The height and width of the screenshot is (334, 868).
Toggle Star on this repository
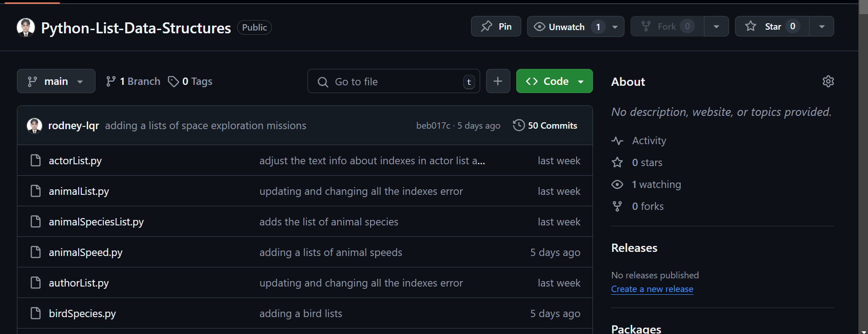click(772, 26)
